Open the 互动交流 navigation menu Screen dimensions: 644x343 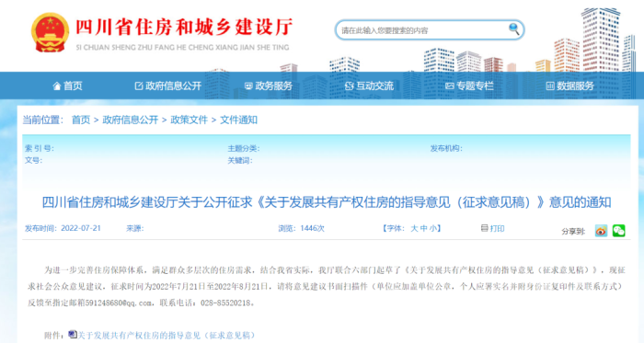click(x=369, y=86)
